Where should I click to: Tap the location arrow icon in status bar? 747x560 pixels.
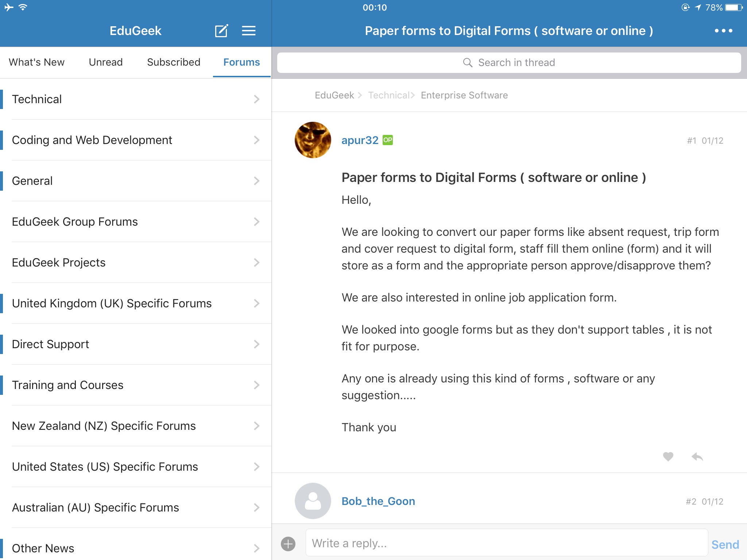pyautogui.click(x=698, y=7)
